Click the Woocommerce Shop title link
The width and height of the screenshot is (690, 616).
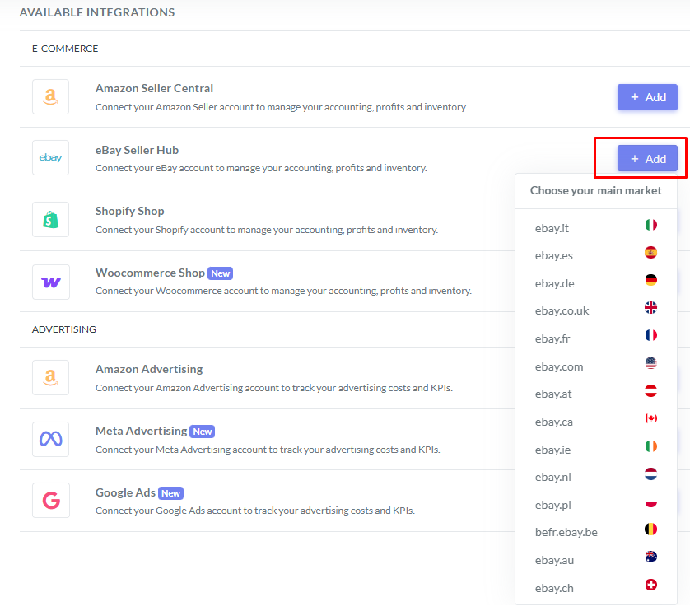point(149,273)
